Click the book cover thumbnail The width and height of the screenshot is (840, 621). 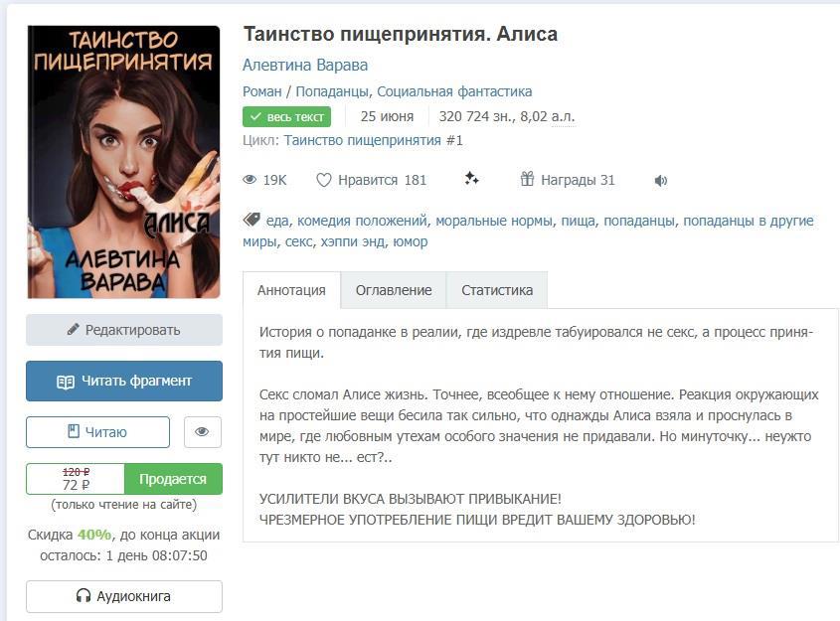pyautogui.click(x=123, y=162)
